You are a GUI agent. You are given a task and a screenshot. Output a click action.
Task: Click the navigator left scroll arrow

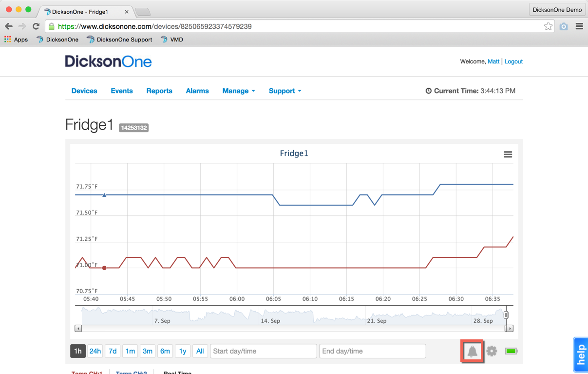[78, 329]
